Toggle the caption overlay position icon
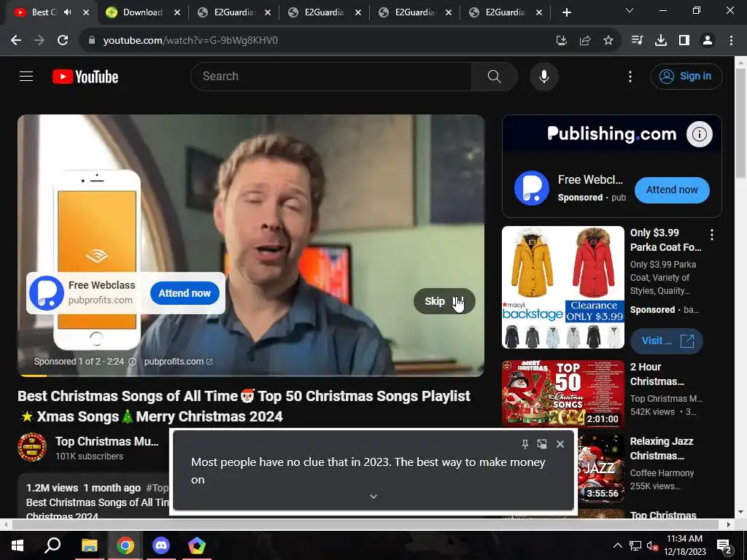The height and width of the screenshot is (560, 747). click(542, 444)
